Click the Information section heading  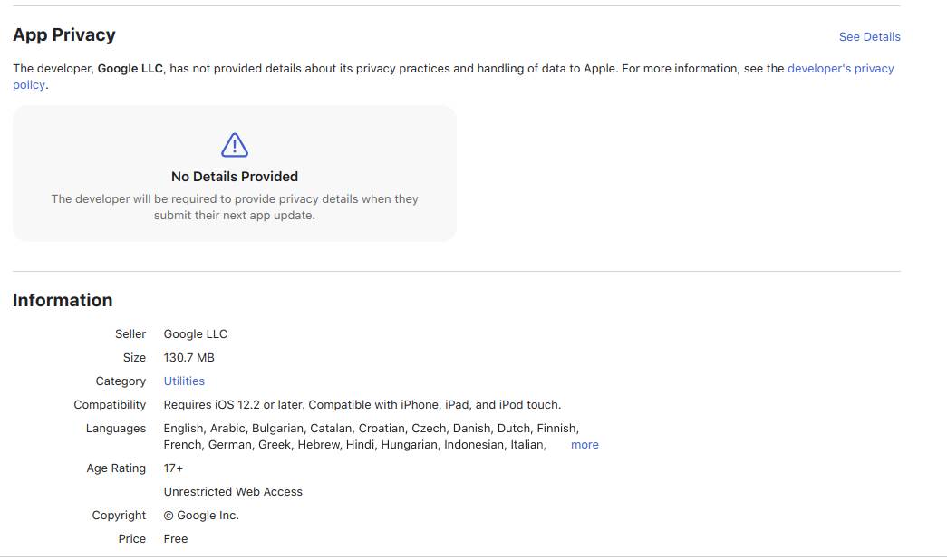point(62,300)
